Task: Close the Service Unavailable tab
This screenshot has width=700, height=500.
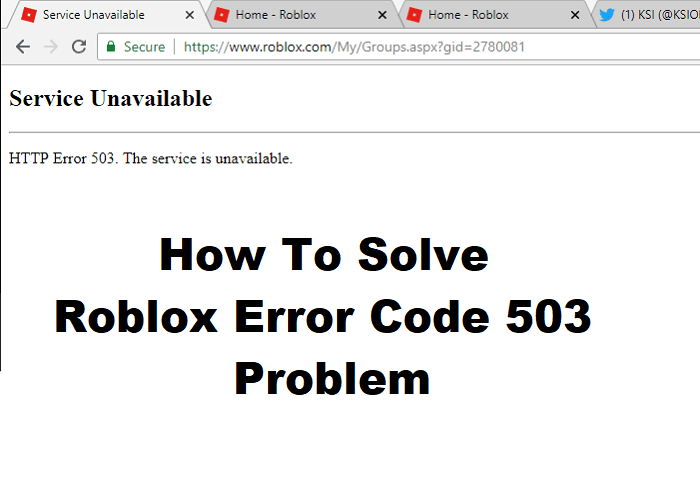Action: tap(190, 15)
